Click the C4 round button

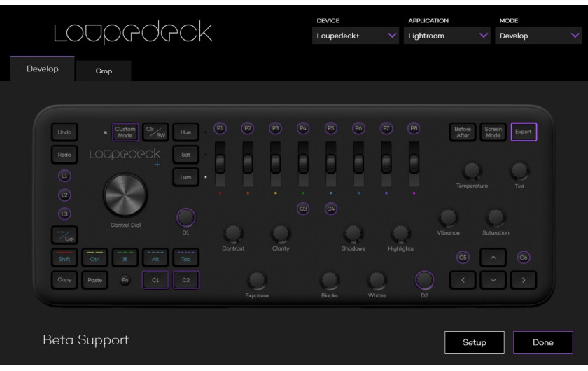(330, 209)
